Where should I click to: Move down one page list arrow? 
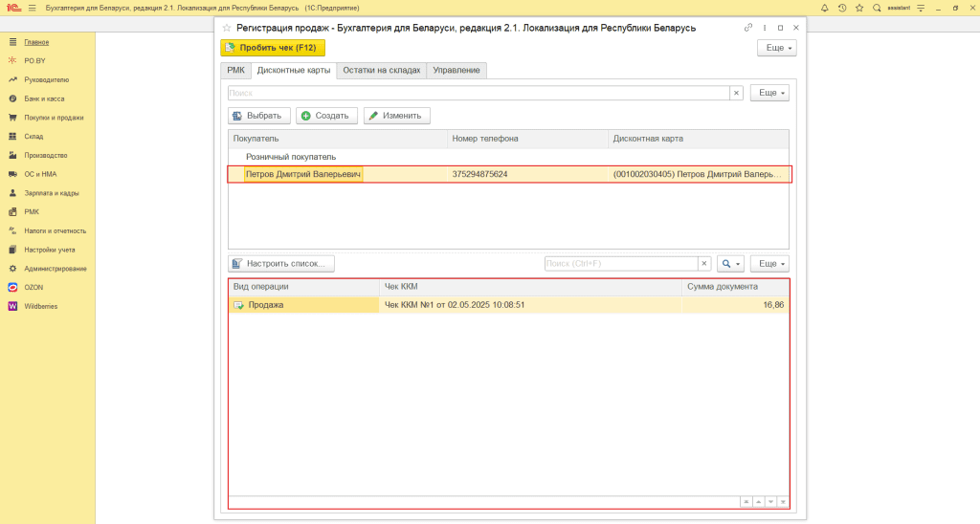point(770,502)
